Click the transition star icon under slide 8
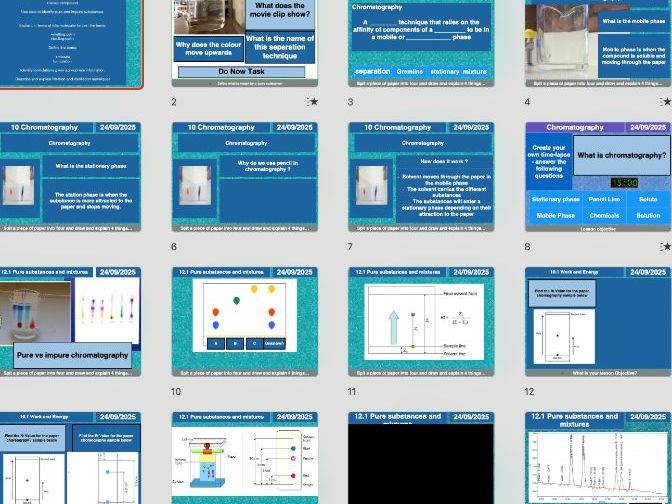Image resolution: width=672 pixels, height=504 pixels. pos(666,246)
